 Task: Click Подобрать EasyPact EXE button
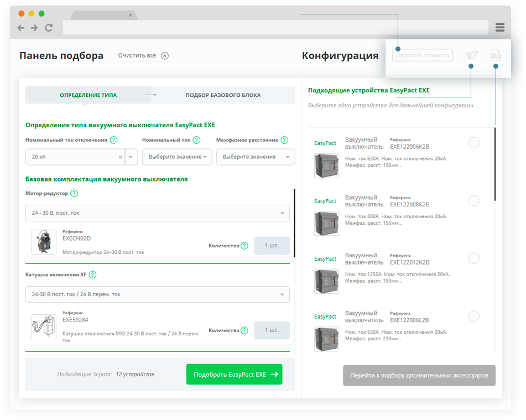(234, 374)
